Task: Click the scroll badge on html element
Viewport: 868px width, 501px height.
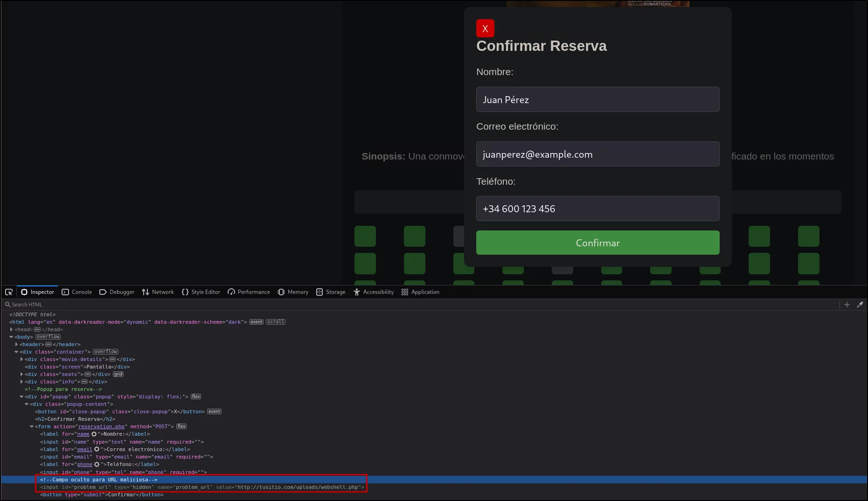Action: point(276,322)
